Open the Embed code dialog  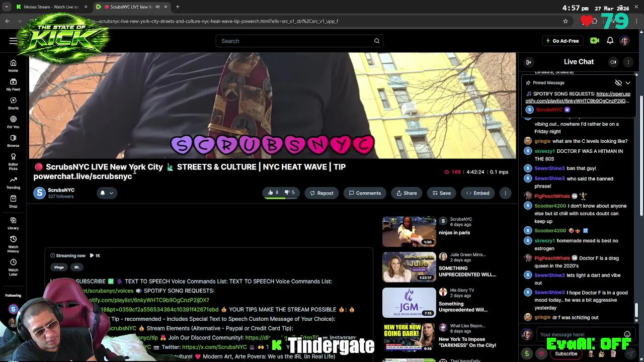[477, 193]
